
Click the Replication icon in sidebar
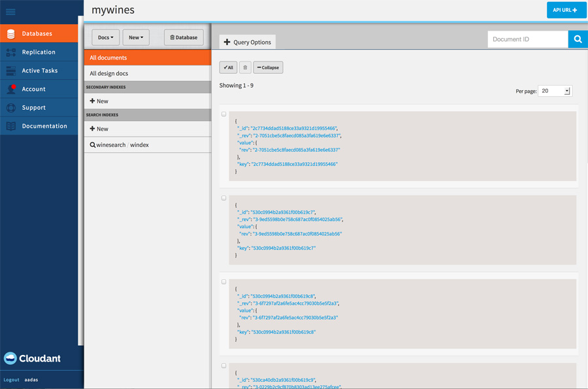pyautogui.click(x=11, y=52)
